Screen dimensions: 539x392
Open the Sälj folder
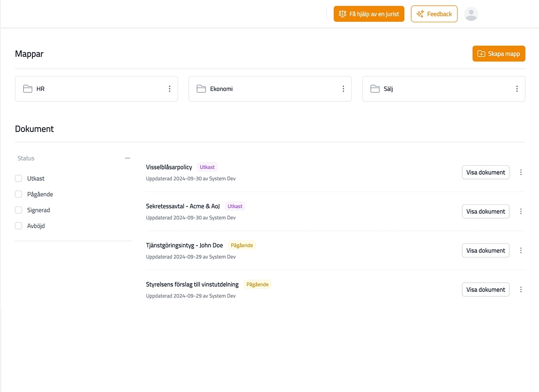(388, 89)
